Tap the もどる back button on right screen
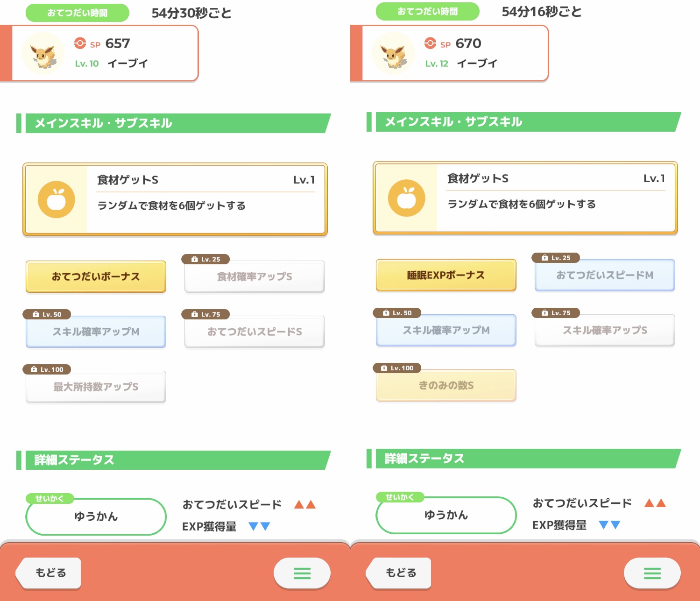Screen dimensions: 700x601 click(399, 573)
